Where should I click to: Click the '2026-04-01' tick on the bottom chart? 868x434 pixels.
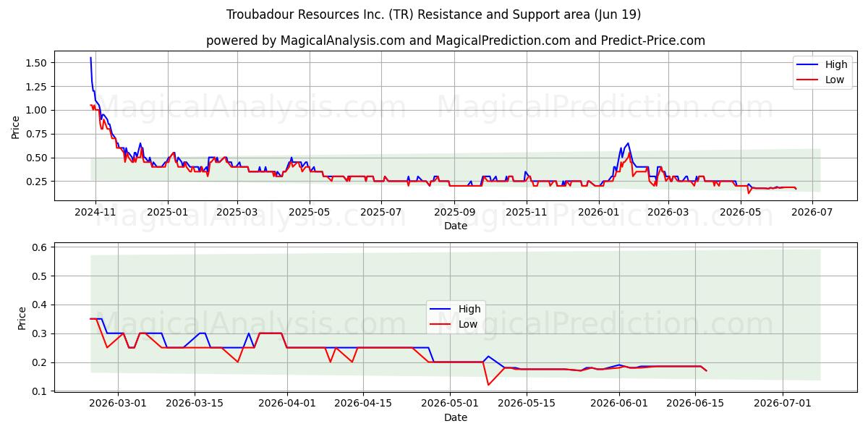pyautogui.click(x=287, y=404)
